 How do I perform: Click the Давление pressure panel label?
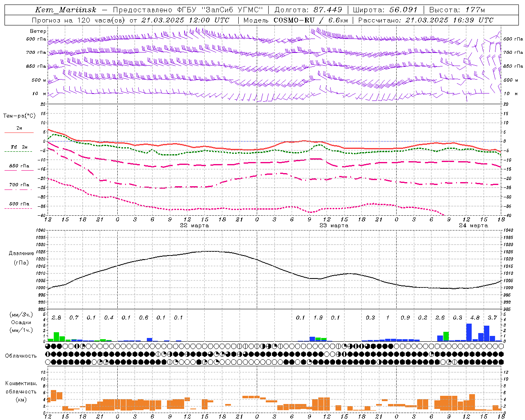[x=21, y=253]
